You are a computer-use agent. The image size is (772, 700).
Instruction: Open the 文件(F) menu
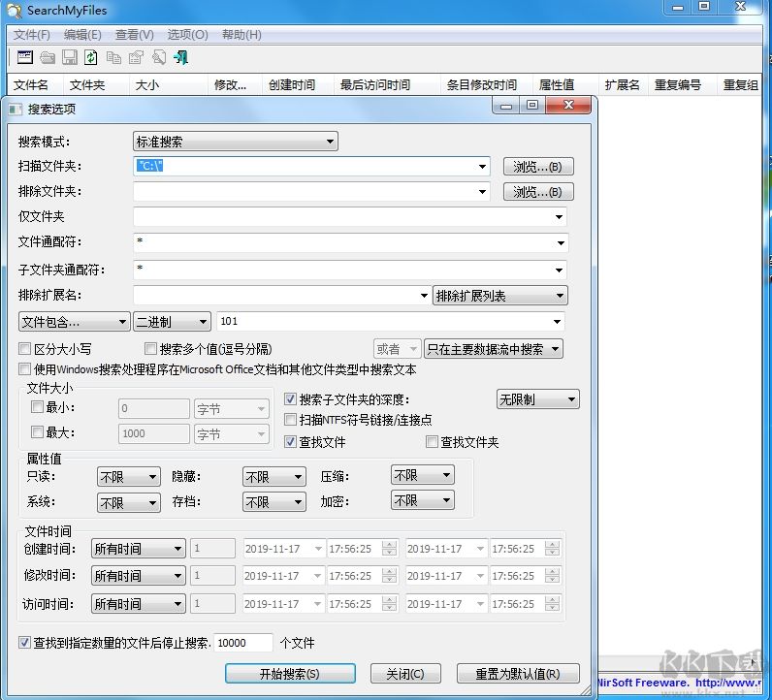(x=31, y=35)
